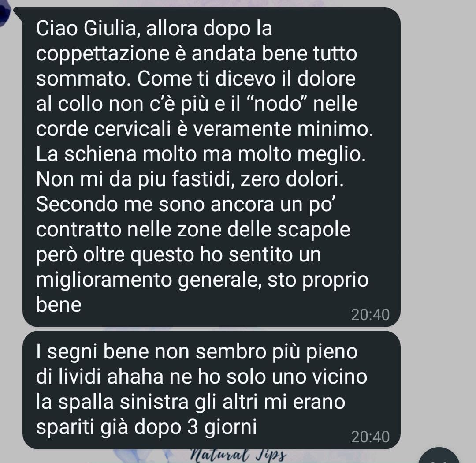Click the phrase zero dolori
The height and width of the screenshot is (463, 476).
pos(292,179)
